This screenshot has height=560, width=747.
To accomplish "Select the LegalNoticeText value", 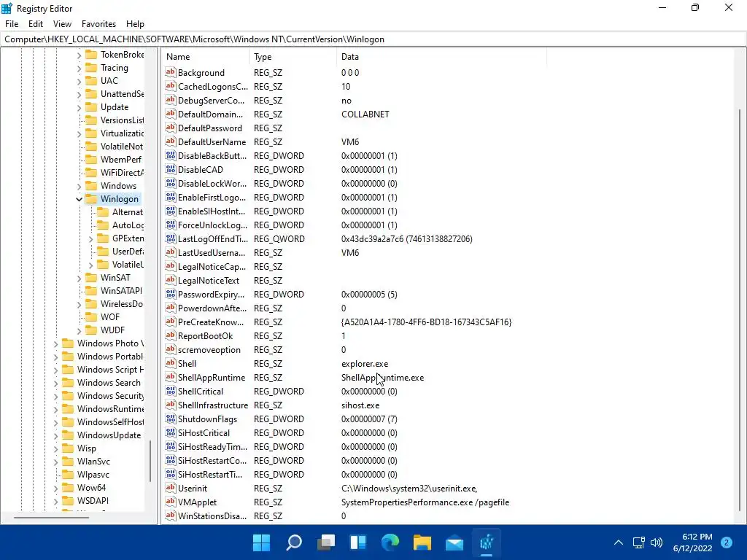I will (x=209, y=281).
